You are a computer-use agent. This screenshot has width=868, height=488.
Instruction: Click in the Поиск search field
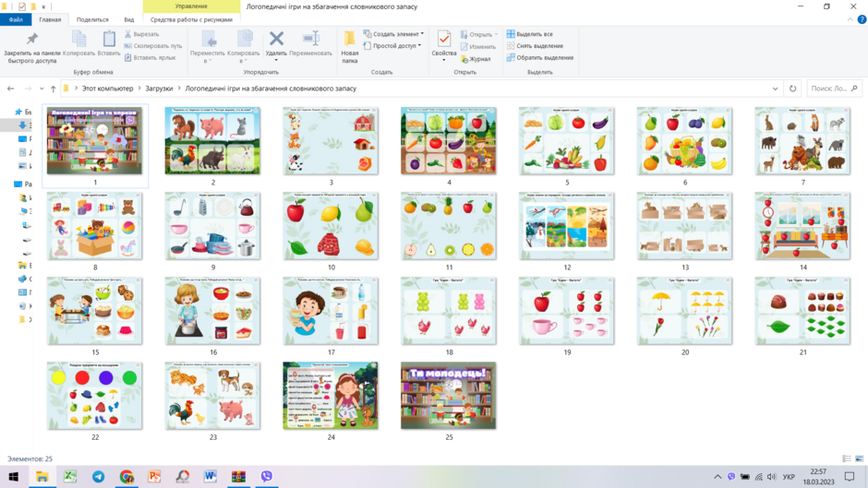(834, 89)
